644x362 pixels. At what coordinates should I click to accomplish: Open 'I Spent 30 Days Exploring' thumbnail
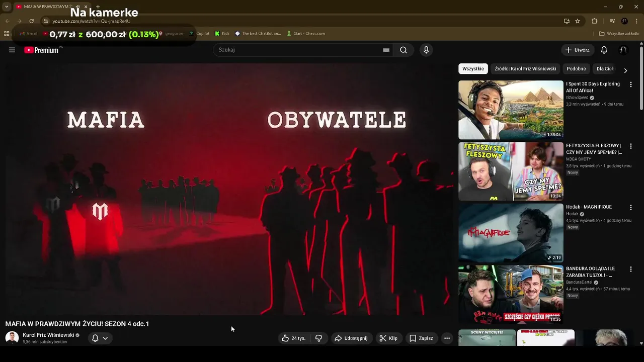click(511, 110)
